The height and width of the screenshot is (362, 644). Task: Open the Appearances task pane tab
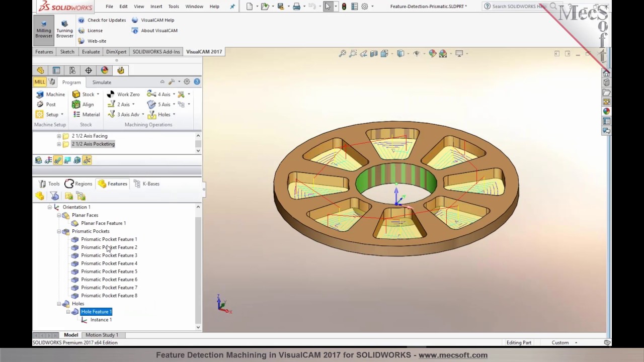(606, 112)
